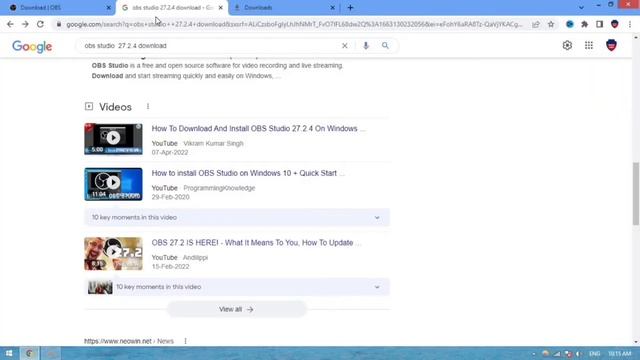Open the taskbar volume control
Screen dimensions: 640x360
pyautogui.click(x=579, y=354)
